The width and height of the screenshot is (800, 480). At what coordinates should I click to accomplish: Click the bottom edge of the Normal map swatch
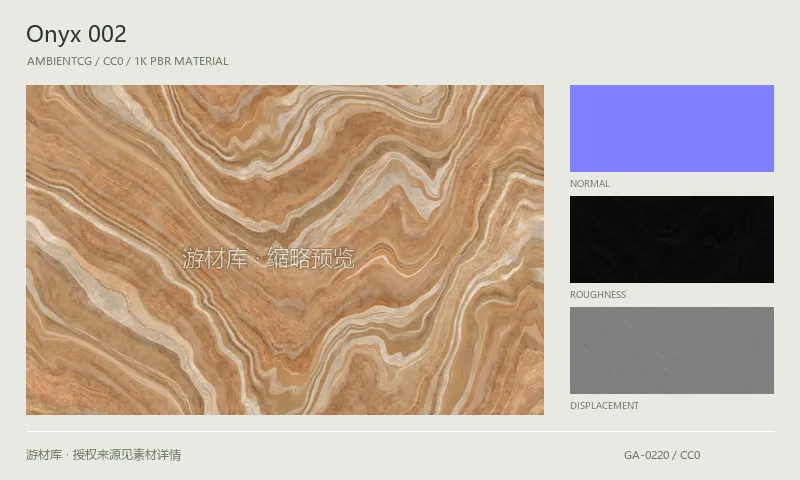(x=671, y=170)
